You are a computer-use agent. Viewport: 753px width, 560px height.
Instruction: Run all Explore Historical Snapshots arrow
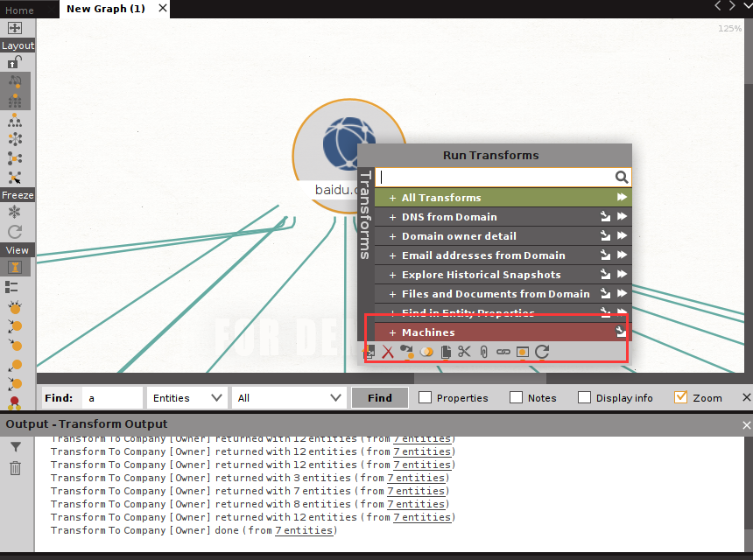coord(622,274)
